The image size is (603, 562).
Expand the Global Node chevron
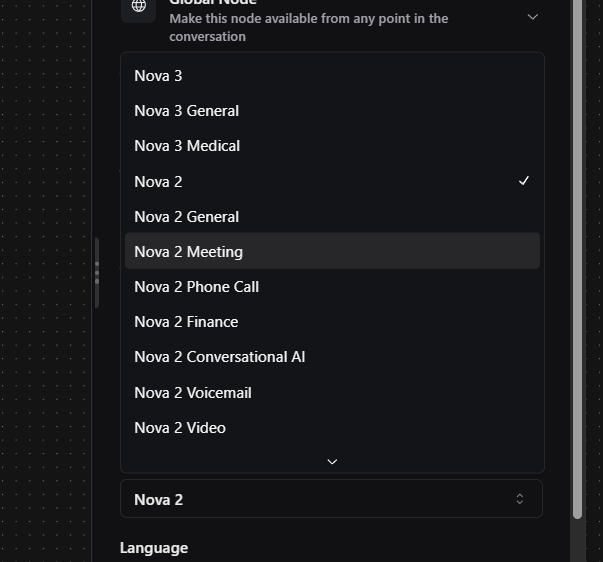532,17
